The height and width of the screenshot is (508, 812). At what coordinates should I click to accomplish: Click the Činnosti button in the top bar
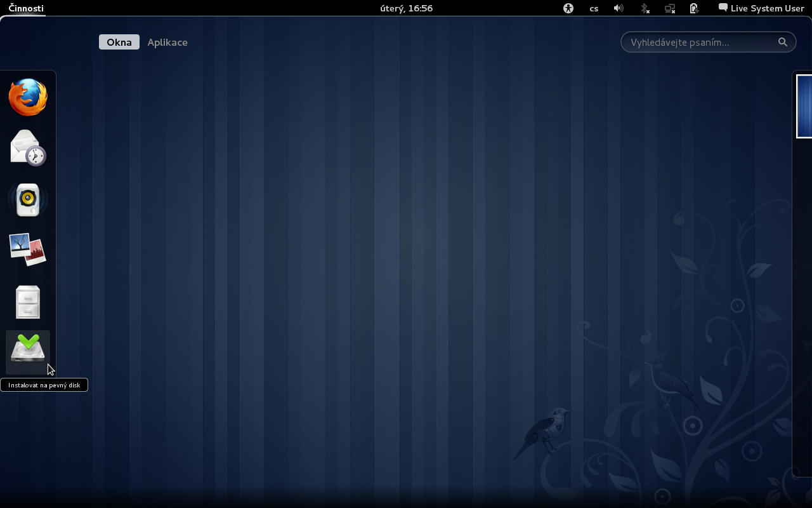pos(26,8)
